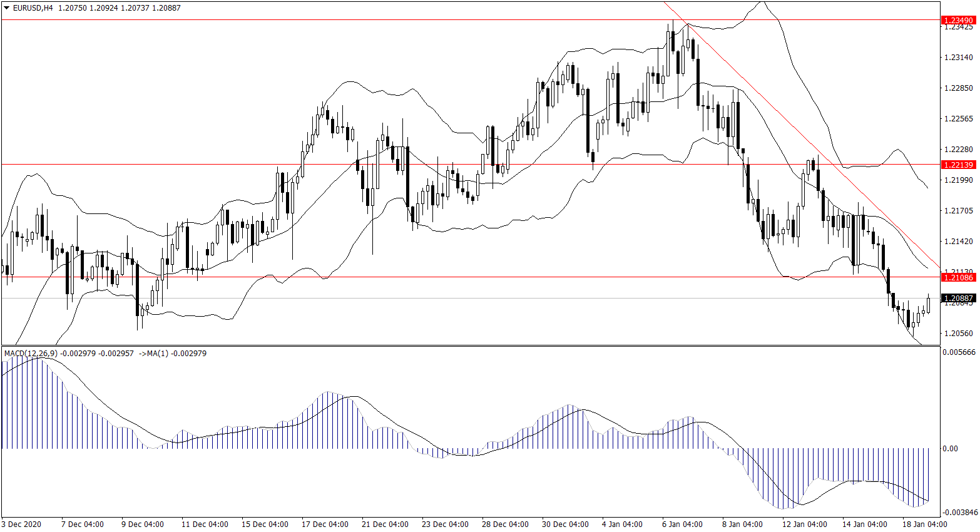Click the 0.00 level on MACD scale
Image resolution: width=980 pixels, height=532 pixels.
(950, 449)
